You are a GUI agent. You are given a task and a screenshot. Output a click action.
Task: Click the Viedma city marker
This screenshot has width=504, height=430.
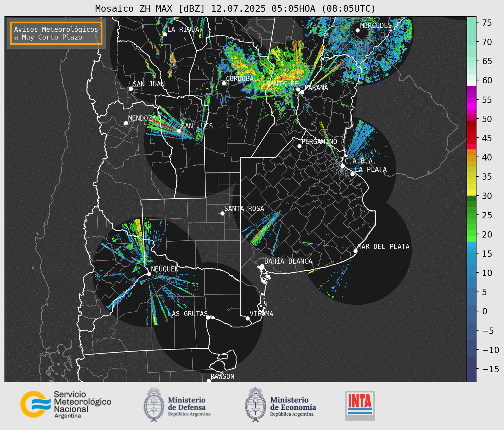[x=248, y=318]
